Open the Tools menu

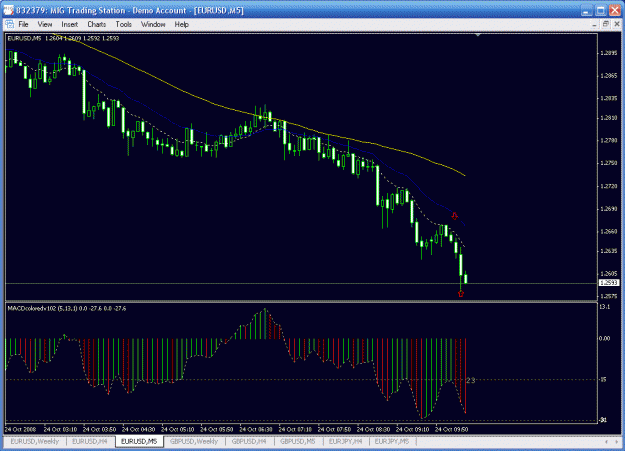[x=124, y=24]
